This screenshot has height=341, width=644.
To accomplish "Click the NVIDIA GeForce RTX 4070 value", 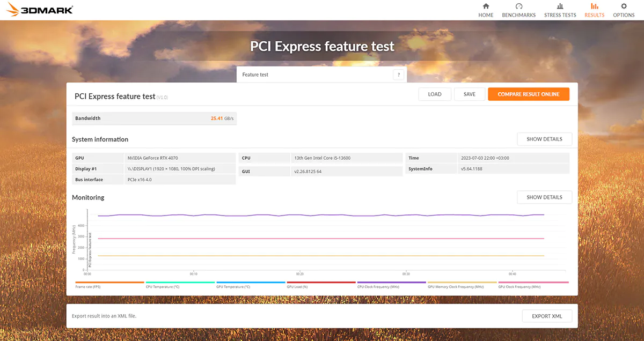I will (x=152, y=158).
